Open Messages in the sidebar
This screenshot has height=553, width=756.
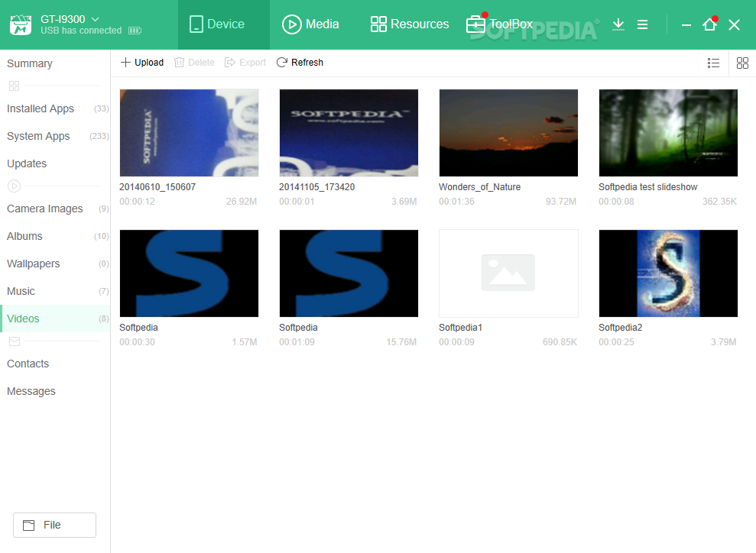tap(55, 392)
